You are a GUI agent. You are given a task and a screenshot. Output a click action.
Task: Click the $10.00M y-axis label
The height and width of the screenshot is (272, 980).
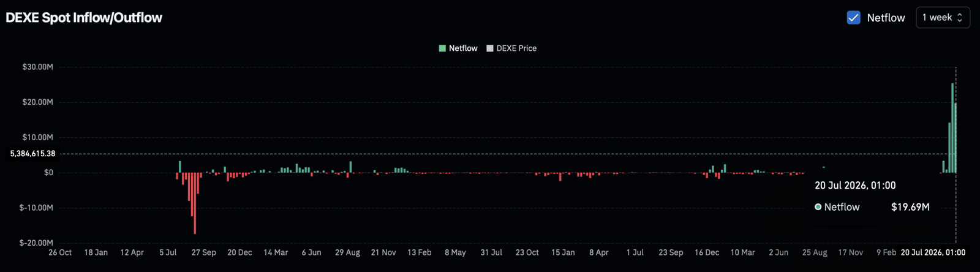[37, 137]
